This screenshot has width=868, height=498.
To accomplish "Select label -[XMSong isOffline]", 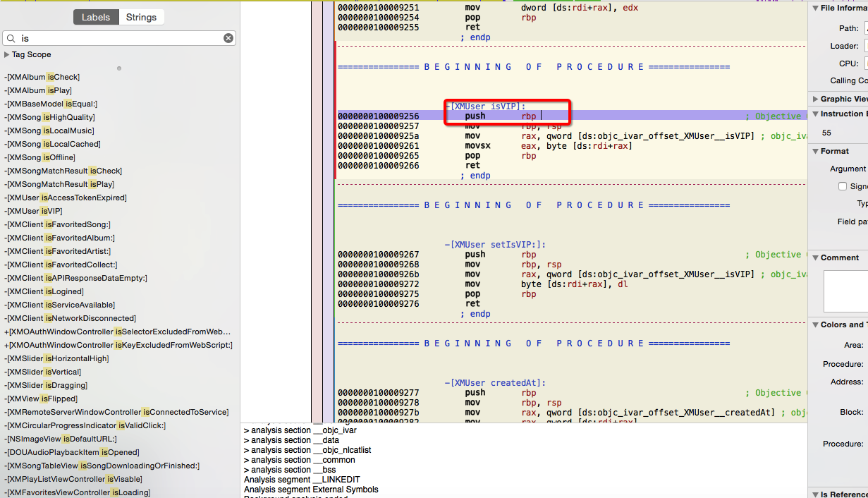I will pos(39,157).
